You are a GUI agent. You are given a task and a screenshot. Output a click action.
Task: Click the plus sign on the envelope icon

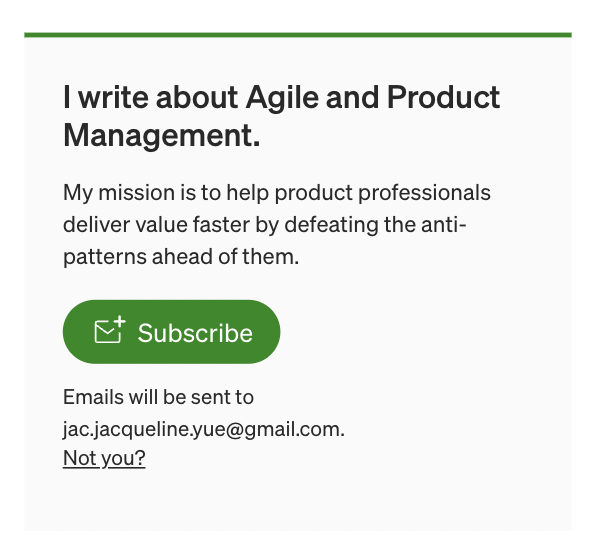[118, 322]
